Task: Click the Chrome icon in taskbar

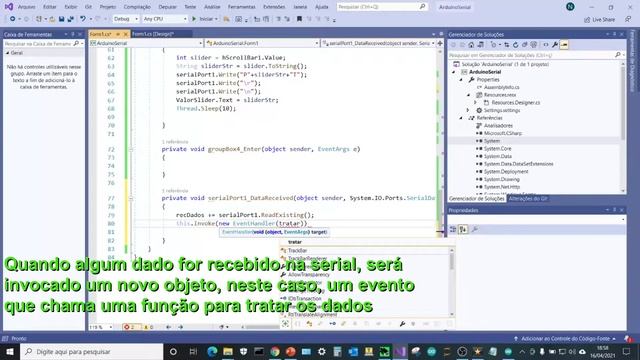Action: [x=275, y=351]
